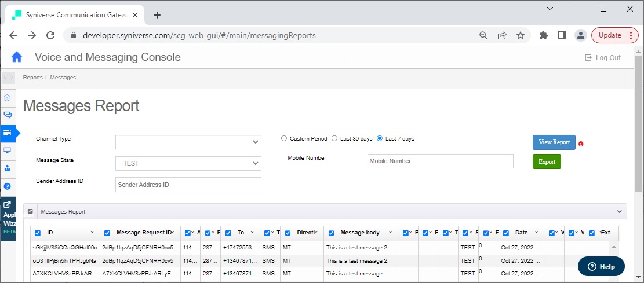Screen dimensions: 644x283
Task: Focus the Mobile Number input field
Action: [x=441, y=161]
